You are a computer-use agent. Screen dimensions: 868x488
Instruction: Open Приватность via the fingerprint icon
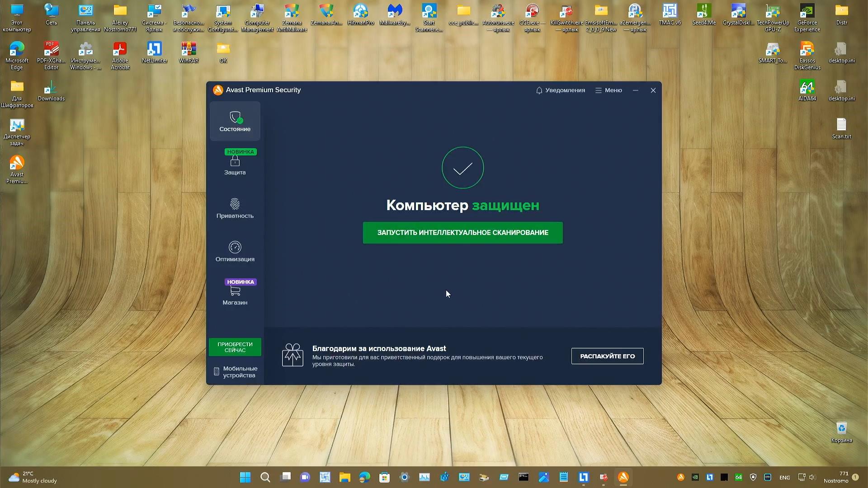[235, 205]
